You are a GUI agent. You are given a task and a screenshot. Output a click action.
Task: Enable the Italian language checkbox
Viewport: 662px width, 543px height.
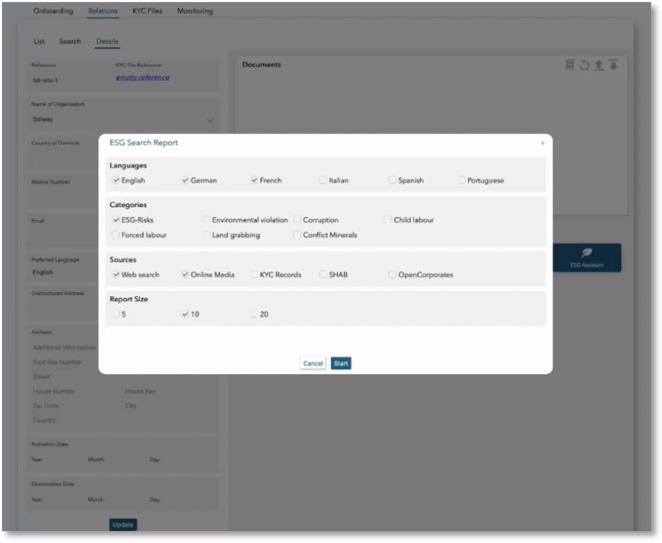323,181
